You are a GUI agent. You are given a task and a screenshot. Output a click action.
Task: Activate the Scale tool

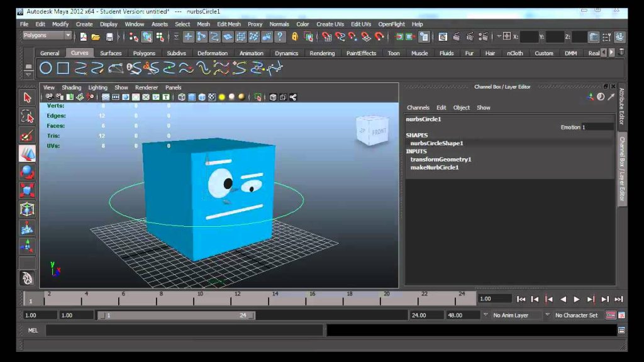27,190
